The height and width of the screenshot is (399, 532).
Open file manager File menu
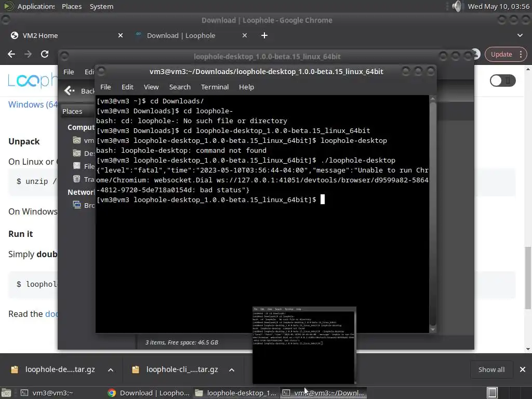[69, 72]
